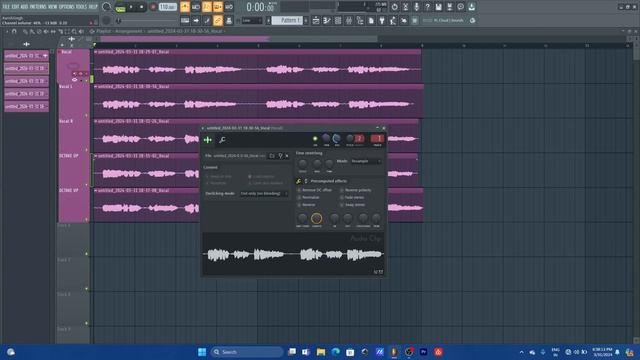Click the red record button
640x360 pixels.
coord(153,7)
